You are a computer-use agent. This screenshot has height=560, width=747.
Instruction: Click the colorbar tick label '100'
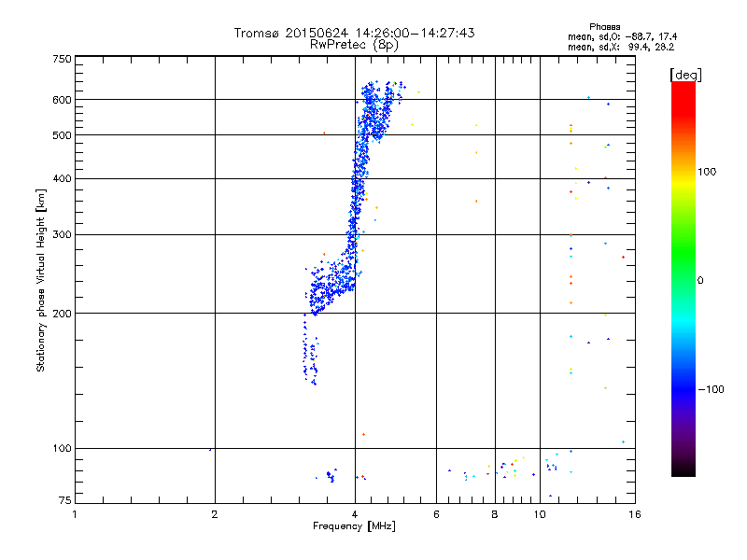(x=707, y=172)
